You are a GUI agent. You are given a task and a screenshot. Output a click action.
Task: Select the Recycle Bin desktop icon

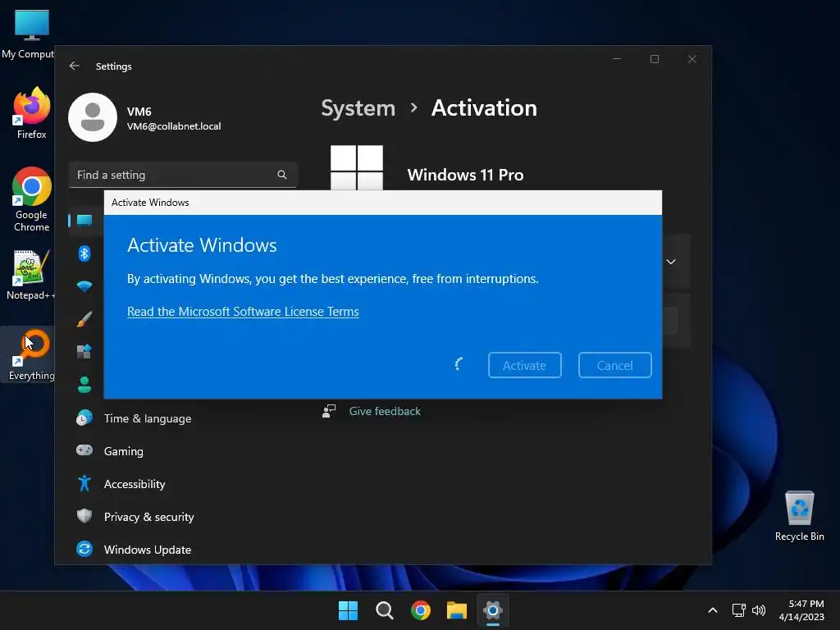pos(799,516)
